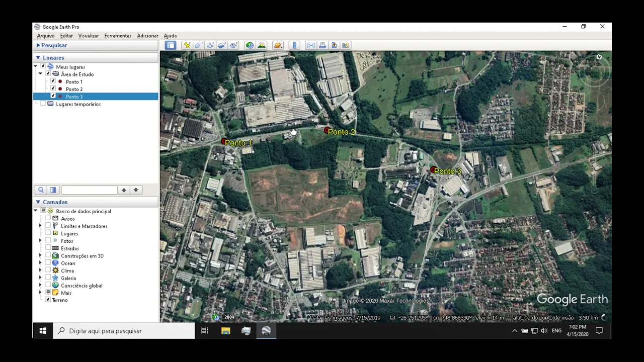
Task: Toggle sunlight across the landscape icon
Action: point(262,45)
